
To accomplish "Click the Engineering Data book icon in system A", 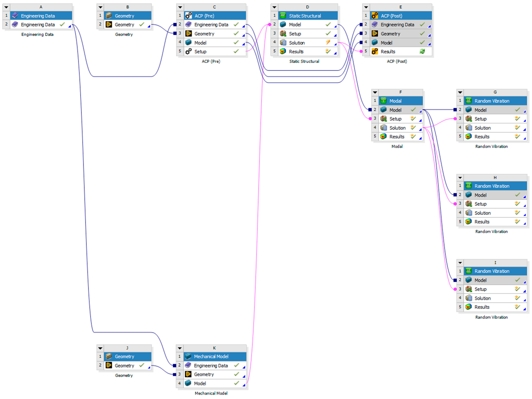I will point(15,24).
